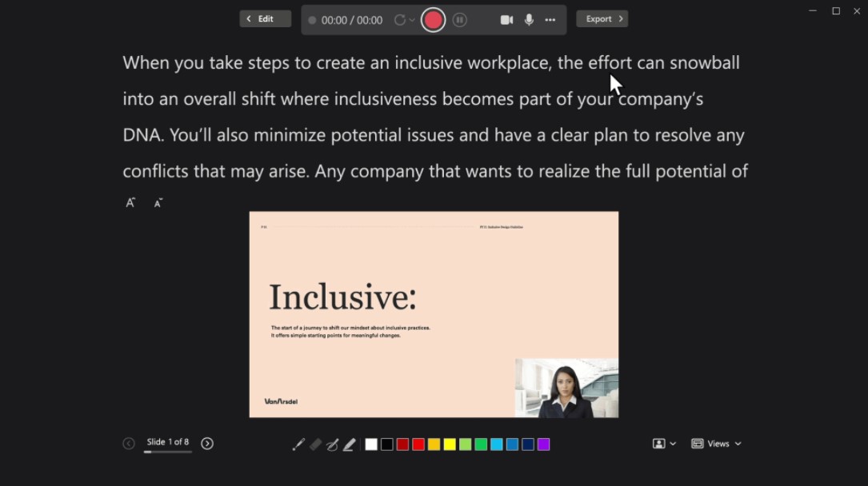The height and width of the screenshot is (486, 868).
Task: Select the eraser tool
Action: click(x=315, y=444)
